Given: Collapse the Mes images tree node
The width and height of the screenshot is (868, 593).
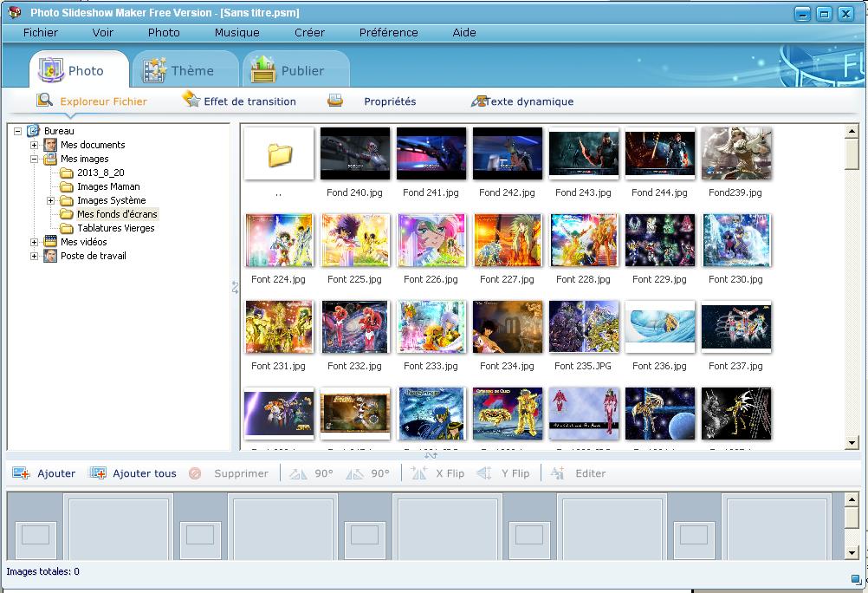Looking at the screenshot, I should coord(35,159).
